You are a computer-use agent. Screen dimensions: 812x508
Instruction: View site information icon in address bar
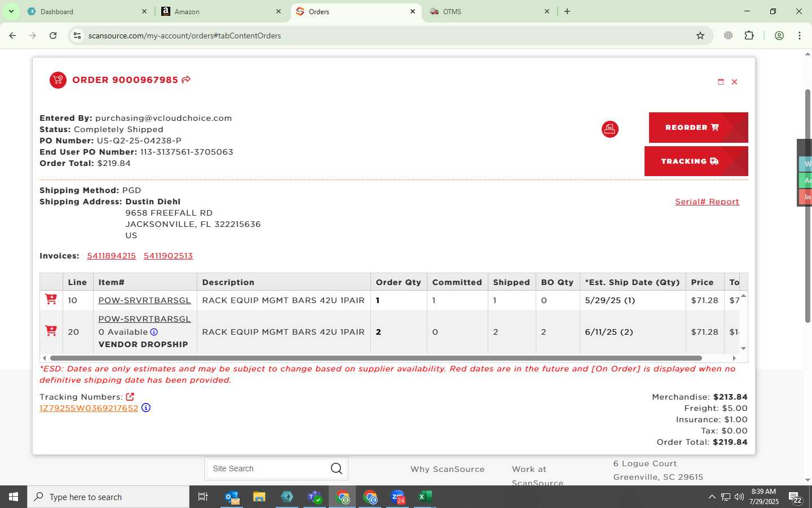(x=77, y=36)
